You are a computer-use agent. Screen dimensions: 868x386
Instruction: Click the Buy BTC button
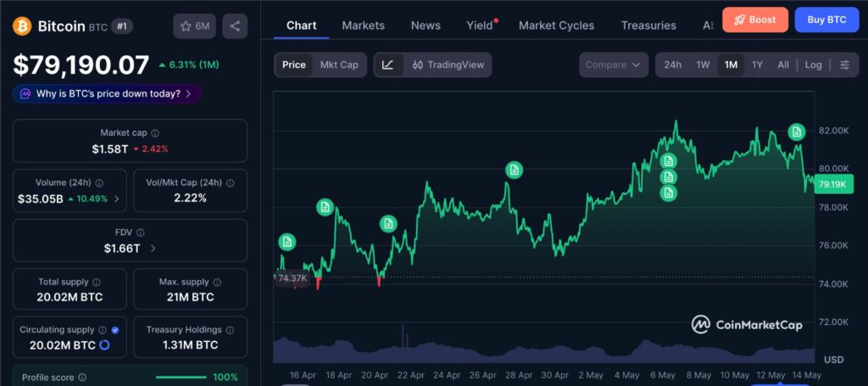826,20
